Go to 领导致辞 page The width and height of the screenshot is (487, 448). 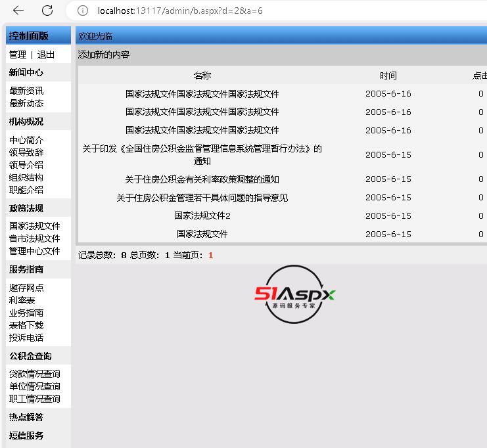[x=26, y=152]
